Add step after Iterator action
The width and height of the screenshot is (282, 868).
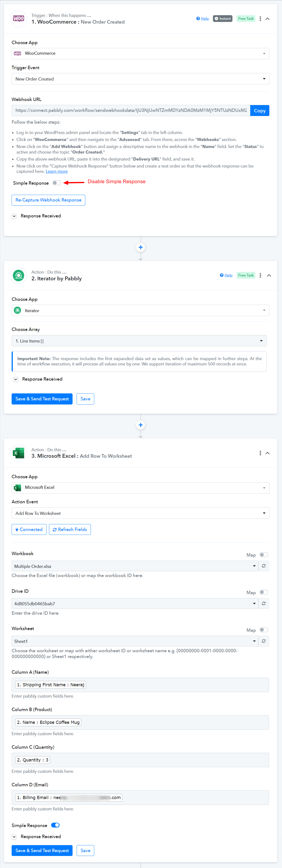click(141, 425)
